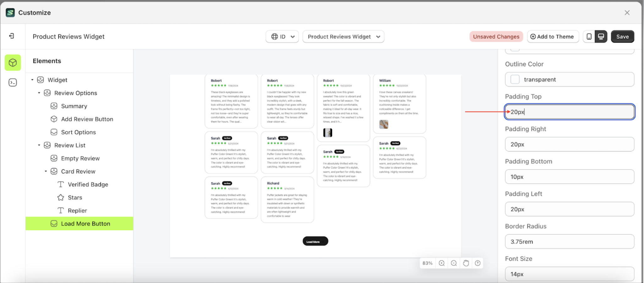The width and height of the screenshot is (644, 283).
Task: Click the Padding Right input field
Action: pyautogui.click(x=569, y=144)
